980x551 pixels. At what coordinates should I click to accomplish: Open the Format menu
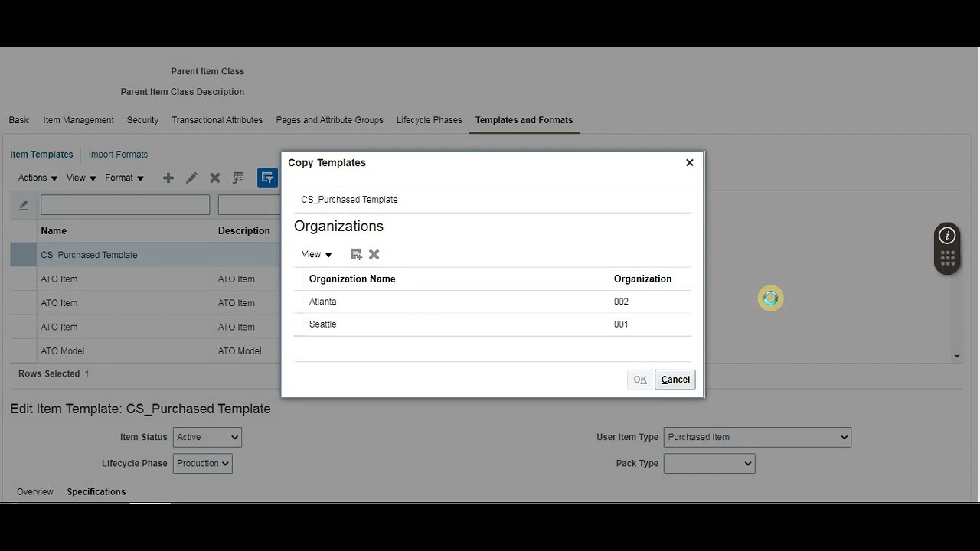(x=124, y=178)
